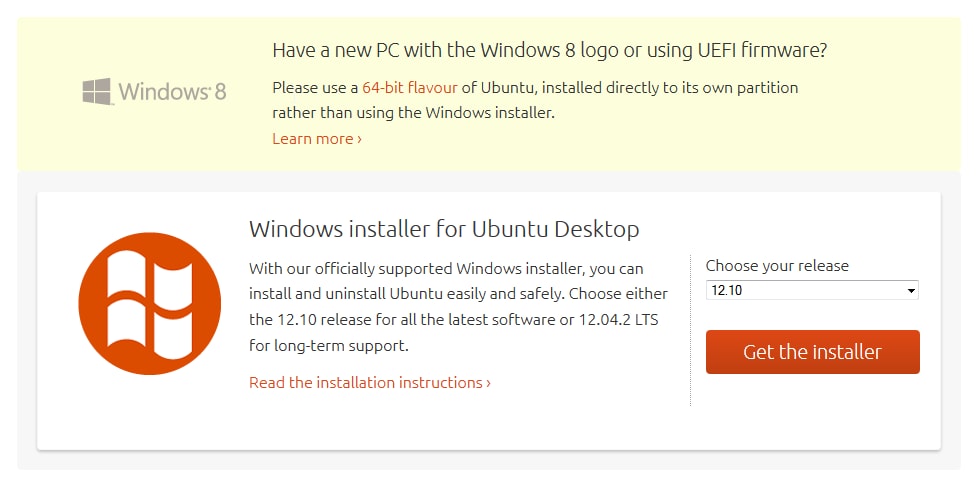This screenshot has width=977, height=482.
Task: Click the "for long-term support." text line
Action: [329, 345]
